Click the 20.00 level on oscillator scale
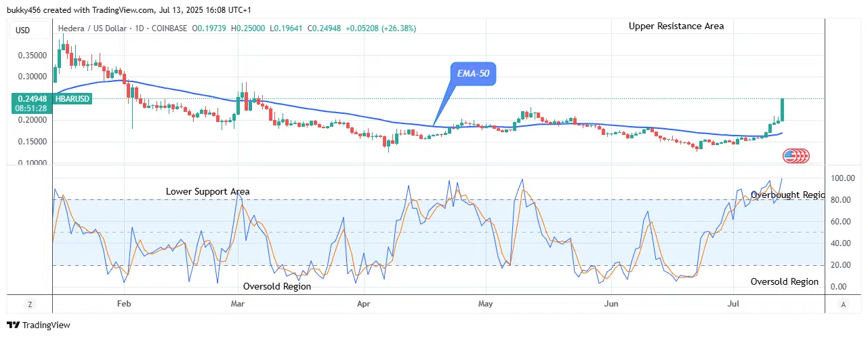 (840, 265)
